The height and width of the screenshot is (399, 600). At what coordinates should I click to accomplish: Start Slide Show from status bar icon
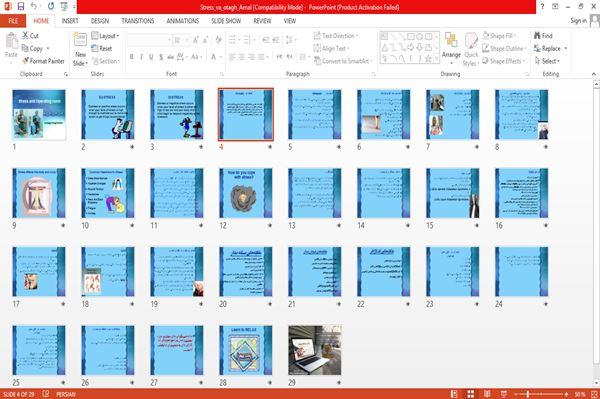(x=504, y=394)
